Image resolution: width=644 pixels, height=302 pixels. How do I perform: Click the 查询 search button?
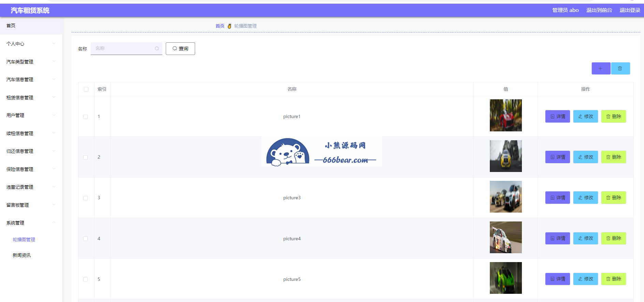[x=180, y=48]
